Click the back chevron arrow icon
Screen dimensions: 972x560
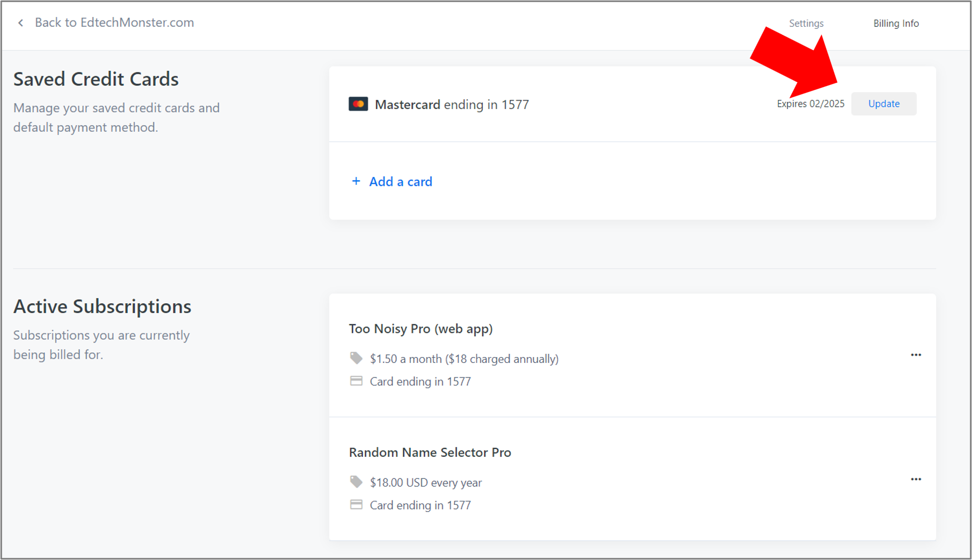click(x=21, y=23)
